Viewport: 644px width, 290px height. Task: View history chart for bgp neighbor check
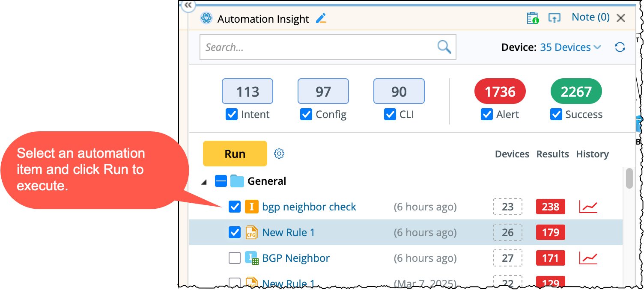pos(588,207)
